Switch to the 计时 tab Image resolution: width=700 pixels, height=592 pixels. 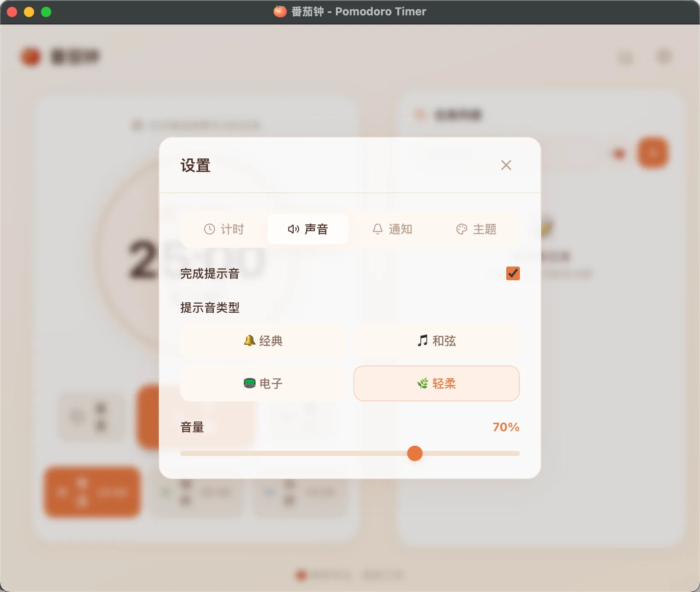point(224,229)
